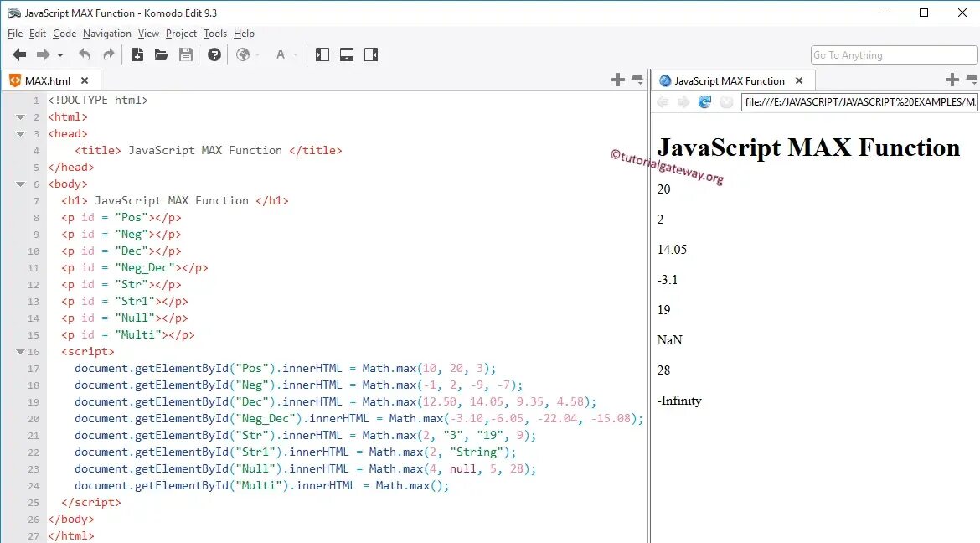Click the JavaScript MAX Function heading in preview

(808, 147)
